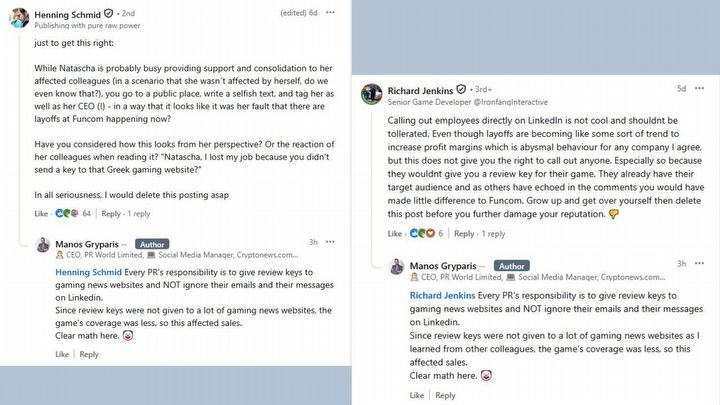The image size is (720, 405).
Task: Open Henning Schmid's profile picture
Action: (x=17, y=18)
